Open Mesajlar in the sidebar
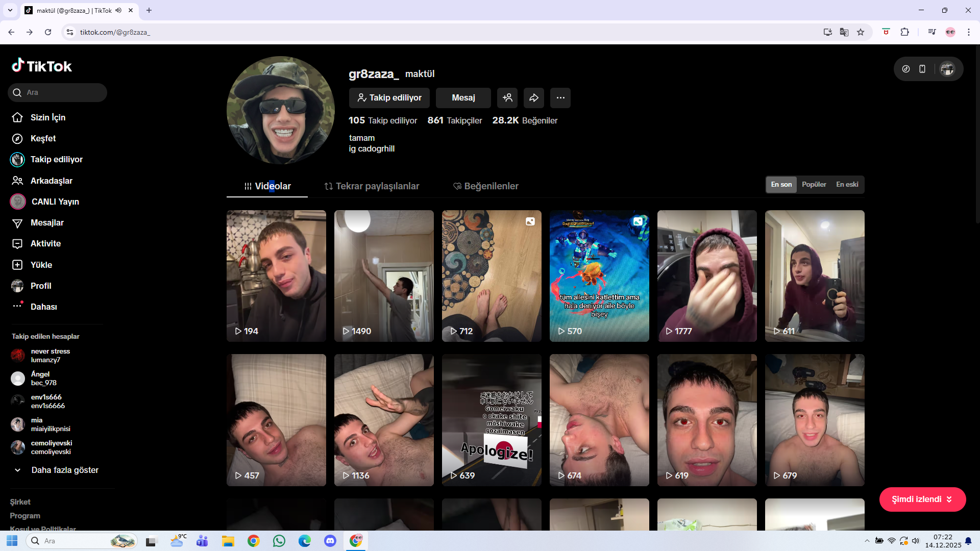 click(x=46, y=223)
